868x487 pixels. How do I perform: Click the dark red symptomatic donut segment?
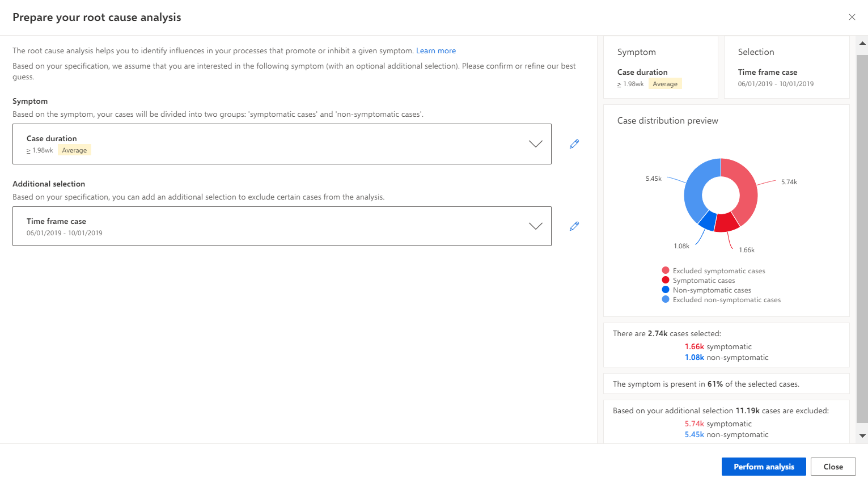(726, 223)
